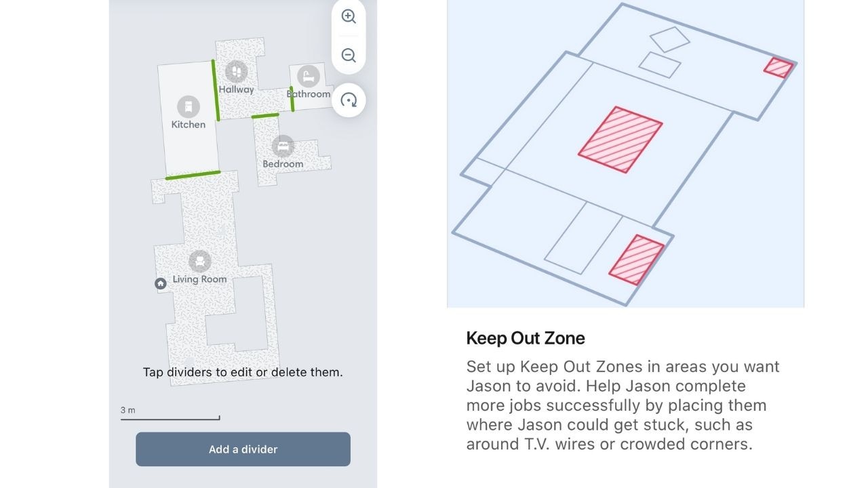
Task: Select the bottom keep out zone rectangle
Action: tap(636, 260)
